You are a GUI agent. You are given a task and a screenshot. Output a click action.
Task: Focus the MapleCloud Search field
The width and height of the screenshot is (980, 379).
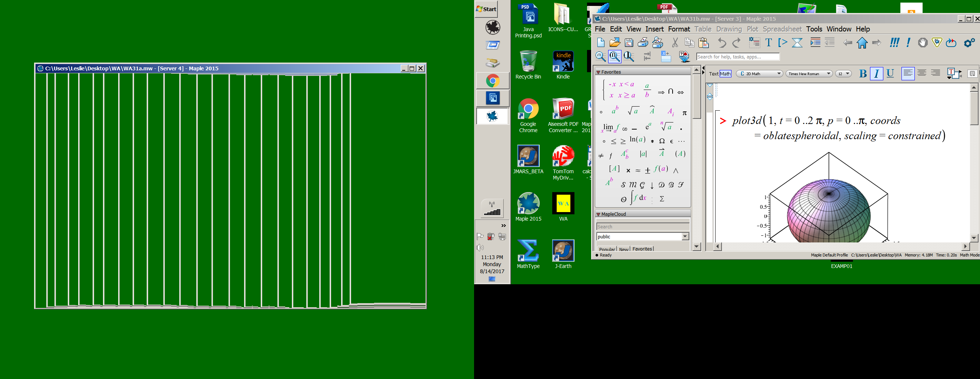[643, 227]
